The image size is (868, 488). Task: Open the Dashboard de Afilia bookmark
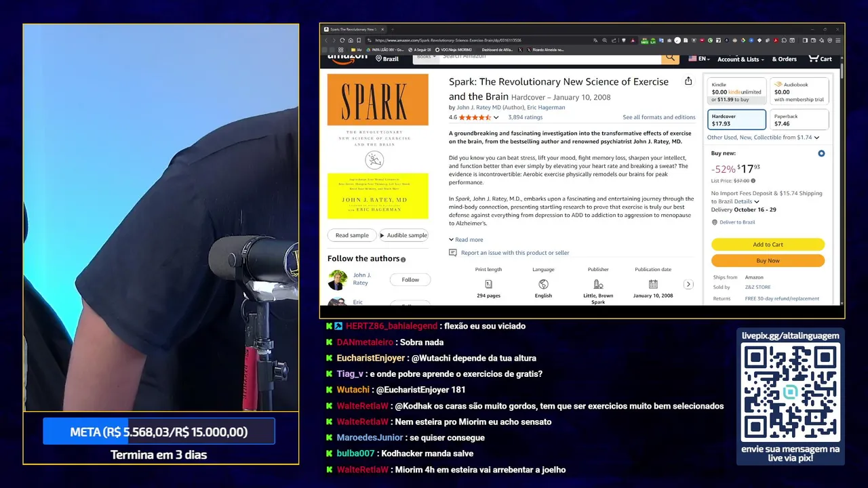tap(497, 49)
